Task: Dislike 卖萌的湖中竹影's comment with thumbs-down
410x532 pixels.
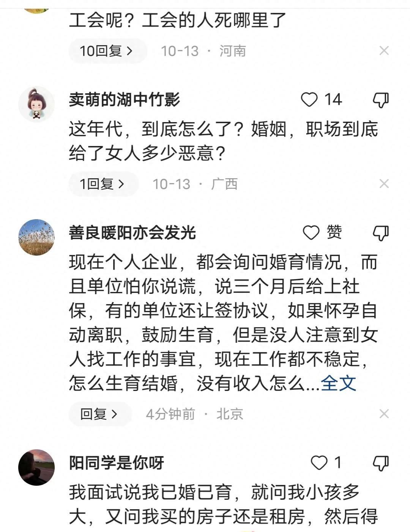Action: [382, 100]
